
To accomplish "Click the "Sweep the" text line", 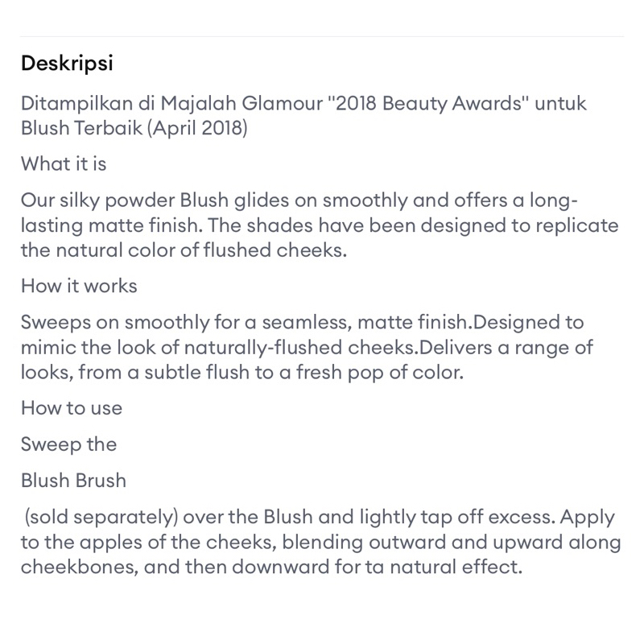I will [x=68, y=444].
